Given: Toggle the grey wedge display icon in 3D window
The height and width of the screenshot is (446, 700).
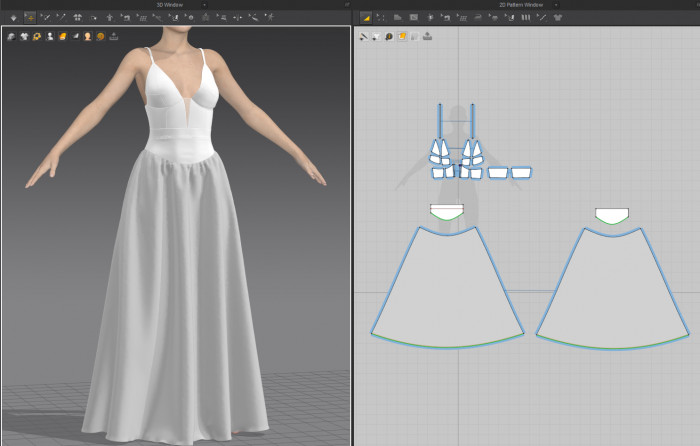Looking at the screenshot, I should tap(75, 37).
